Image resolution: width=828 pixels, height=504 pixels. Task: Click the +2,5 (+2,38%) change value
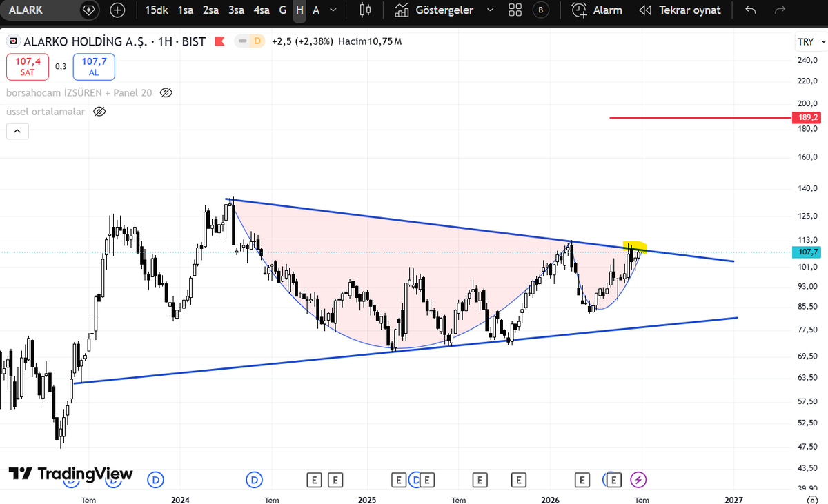click(302, 41)
